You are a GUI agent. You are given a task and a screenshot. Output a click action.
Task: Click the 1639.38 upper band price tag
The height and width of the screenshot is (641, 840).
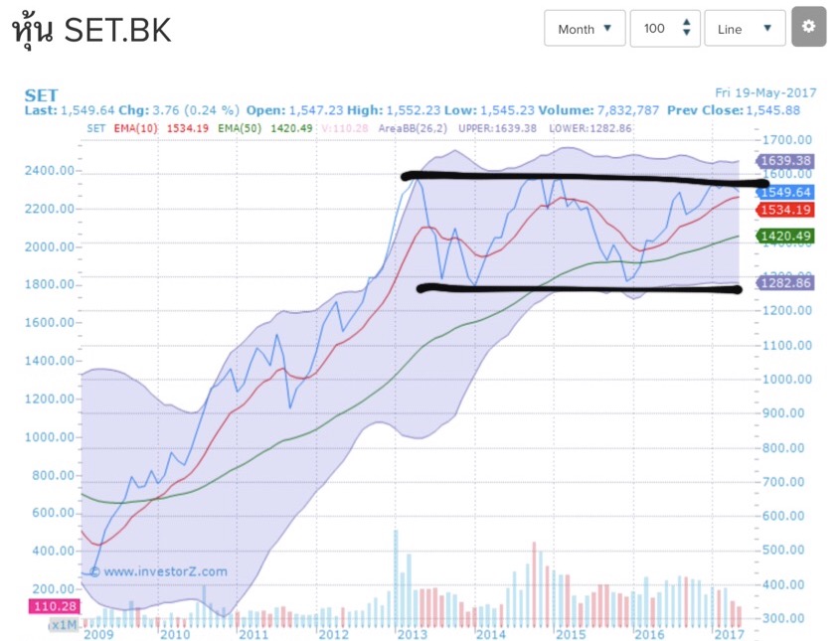click(785, 160)
